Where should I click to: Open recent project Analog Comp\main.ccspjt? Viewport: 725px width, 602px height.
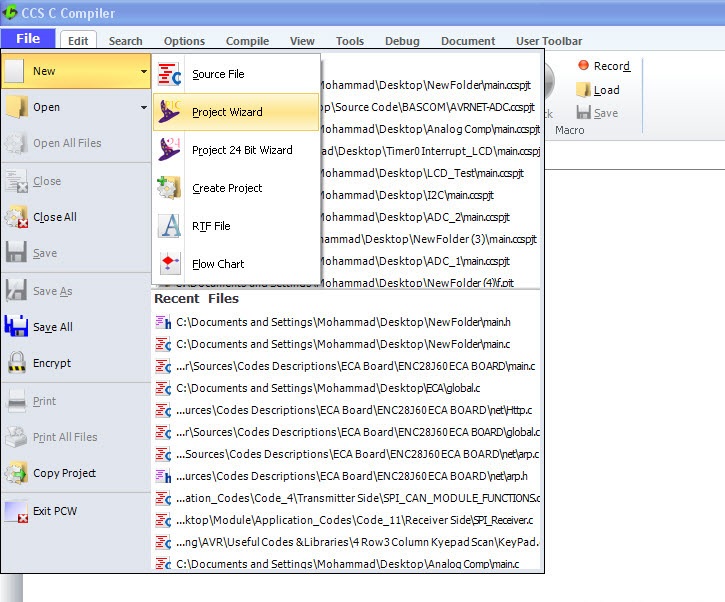[x=430, y=129]
